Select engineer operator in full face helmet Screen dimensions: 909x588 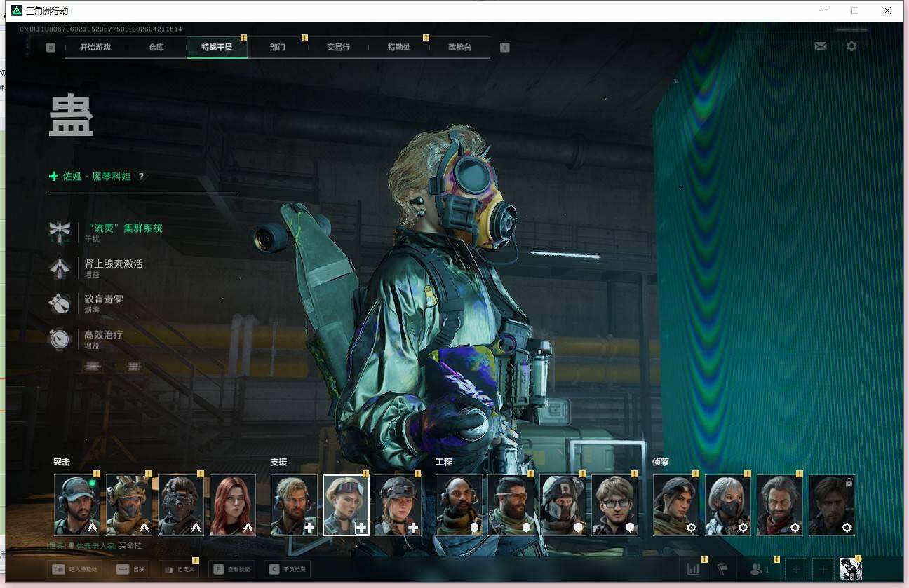pos(563,505)
